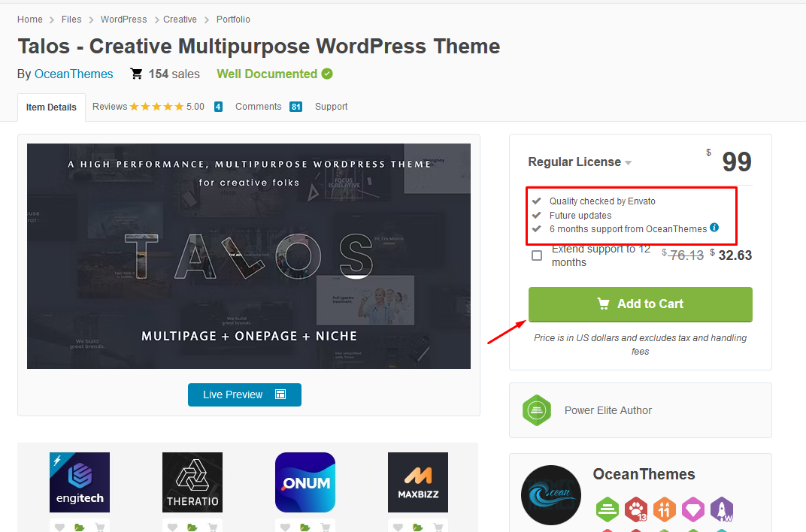Navigate to the Portfolio breadcrumb
The image size is (806, 532).
(233, 19)
